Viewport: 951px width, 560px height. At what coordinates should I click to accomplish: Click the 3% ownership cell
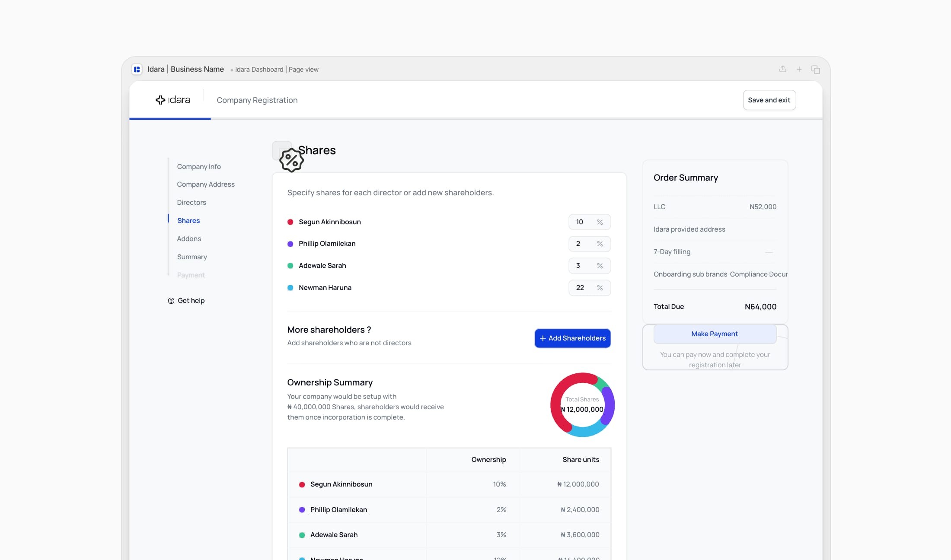[501, 535]
